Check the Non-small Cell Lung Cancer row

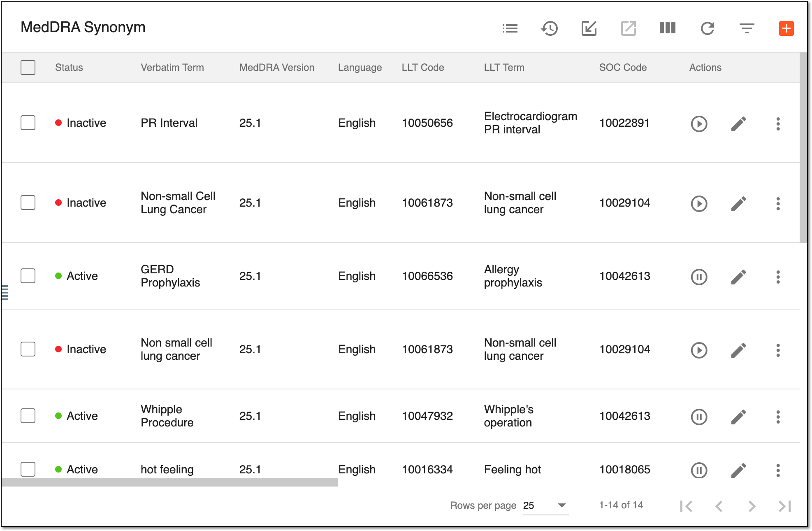pyautogui.click(x=28, y=203)
